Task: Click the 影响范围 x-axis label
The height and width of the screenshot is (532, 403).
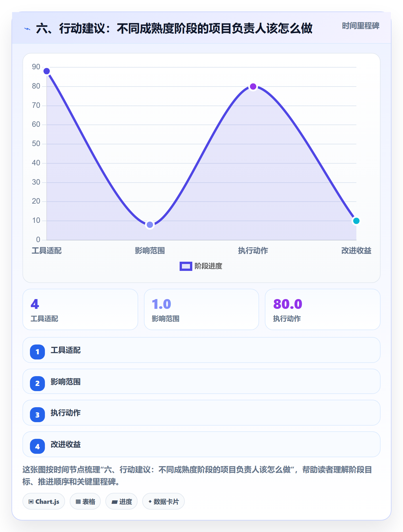Action: 150,251
